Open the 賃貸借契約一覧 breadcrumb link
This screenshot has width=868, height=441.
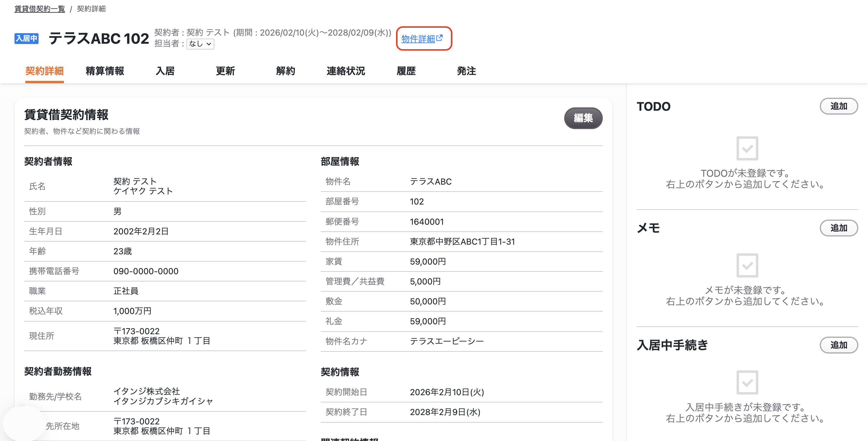[39, 9]
